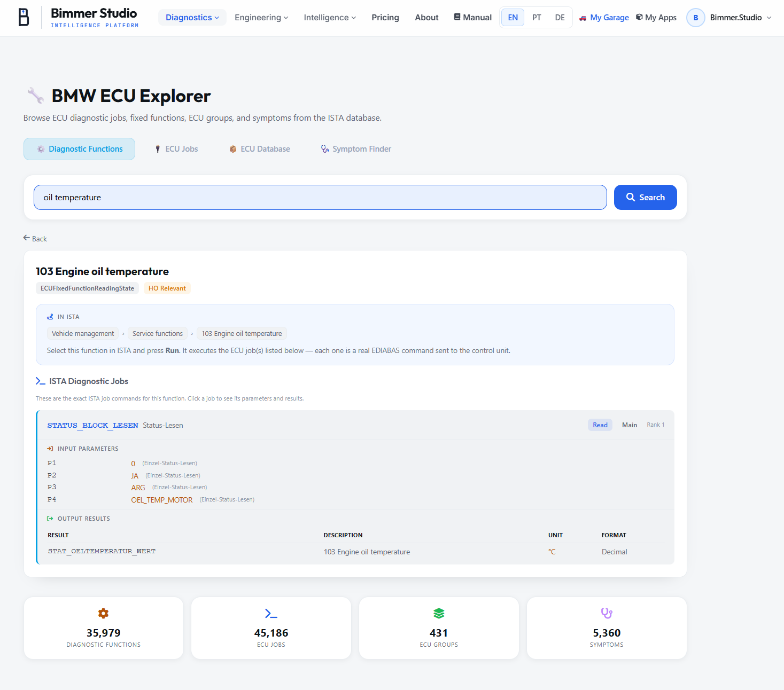Select the Diagnostic Functions tab
This screenshot has height=690, width=784.
coord(79,149)
